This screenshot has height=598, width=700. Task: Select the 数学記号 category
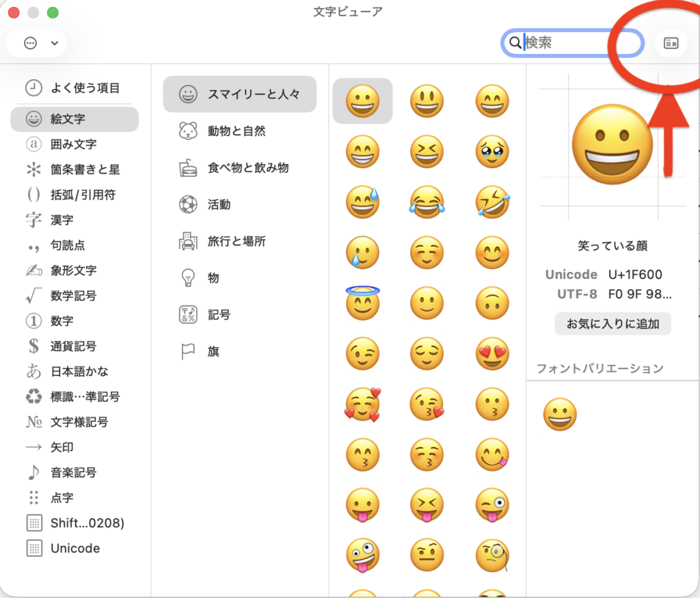[73, 296]
